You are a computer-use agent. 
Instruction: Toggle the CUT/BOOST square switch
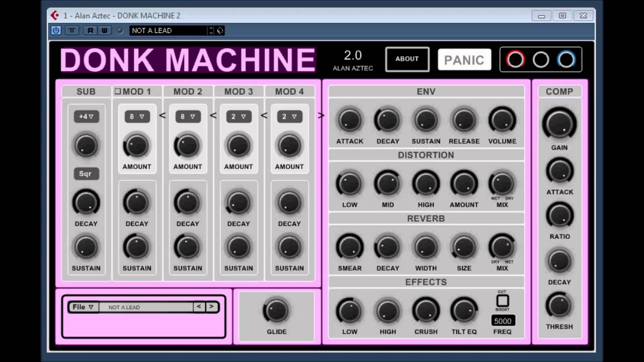[502, 301]
